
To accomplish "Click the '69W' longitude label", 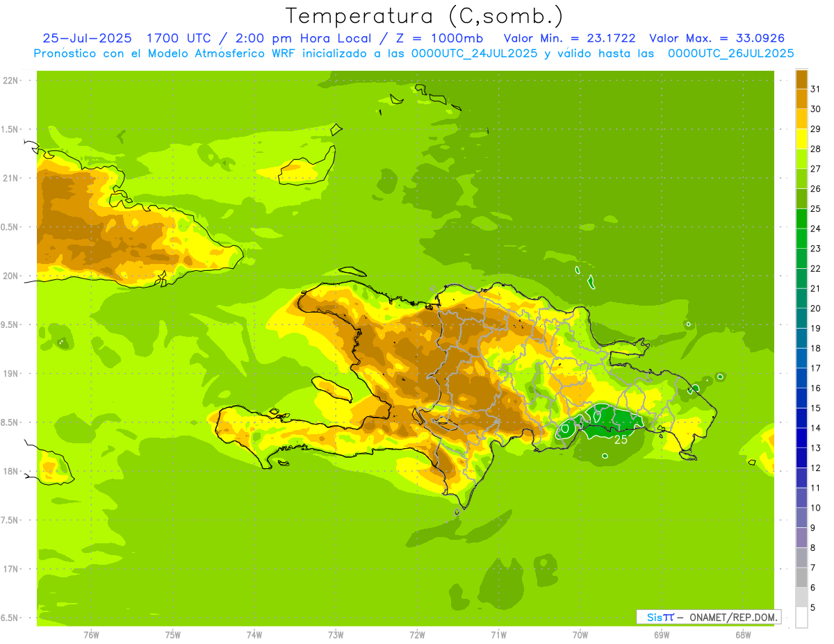I will [661, 635].
